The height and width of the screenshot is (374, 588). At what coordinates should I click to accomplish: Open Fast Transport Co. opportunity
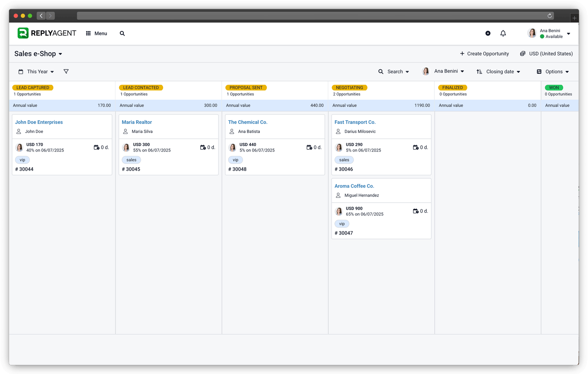[355, 122]
